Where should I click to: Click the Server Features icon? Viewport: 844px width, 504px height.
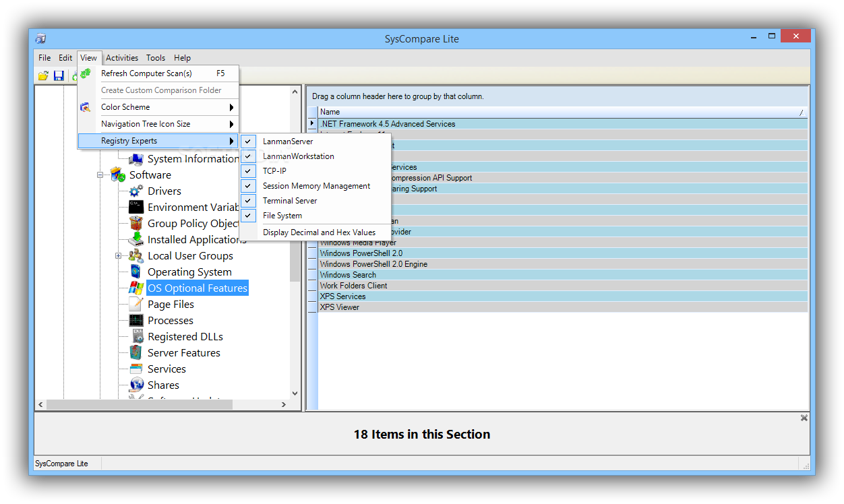tap(136, 353)
